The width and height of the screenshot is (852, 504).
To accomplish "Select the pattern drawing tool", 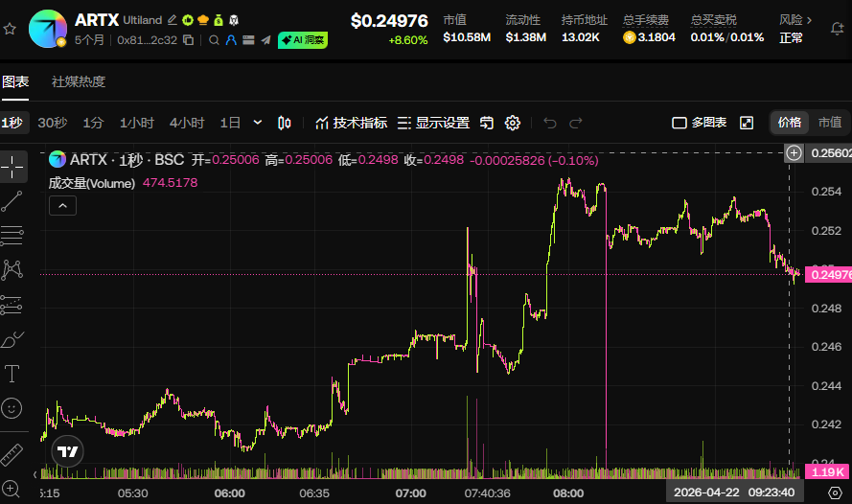I will pyautogui.click(x=12, y=270).
